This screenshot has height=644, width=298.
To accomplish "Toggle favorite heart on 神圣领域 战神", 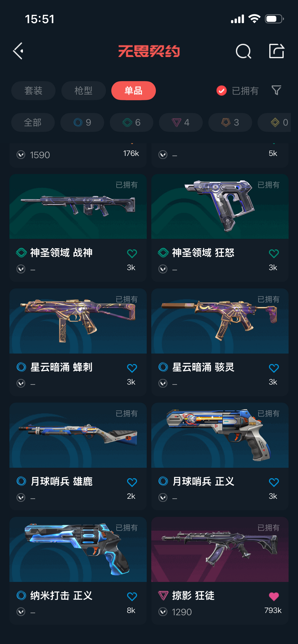I will pos(132,253).
